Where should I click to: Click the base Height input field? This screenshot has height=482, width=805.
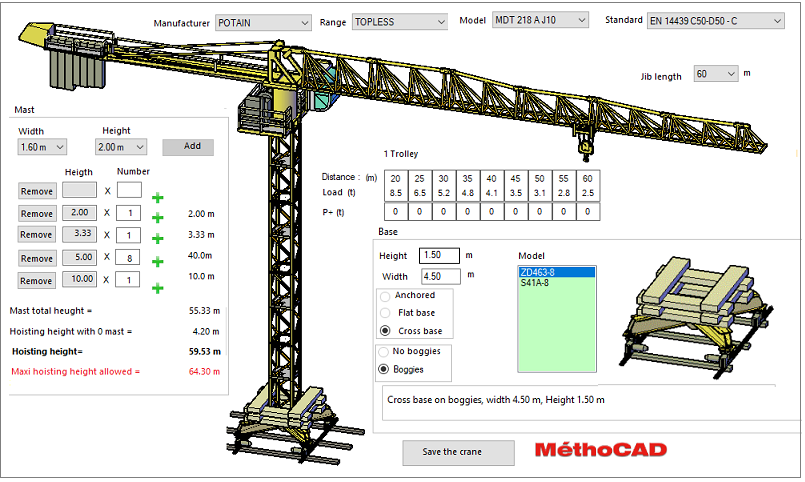(439, 255)
